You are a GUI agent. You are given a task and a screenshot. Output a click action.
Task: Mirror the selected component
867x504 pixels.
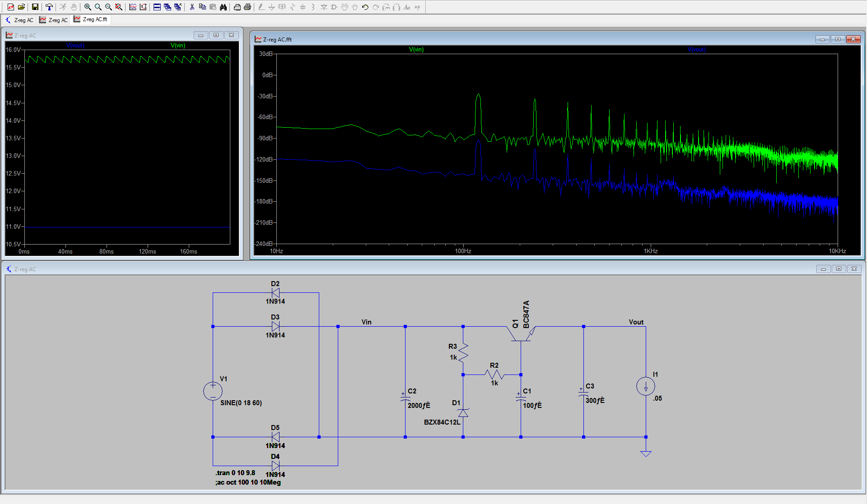pos(396,7)
